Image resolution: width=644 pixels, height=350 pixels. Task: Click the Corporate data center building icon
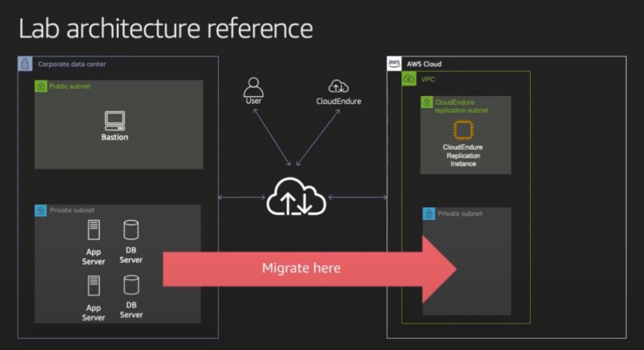pyautogui.click(x=25, y=64)
